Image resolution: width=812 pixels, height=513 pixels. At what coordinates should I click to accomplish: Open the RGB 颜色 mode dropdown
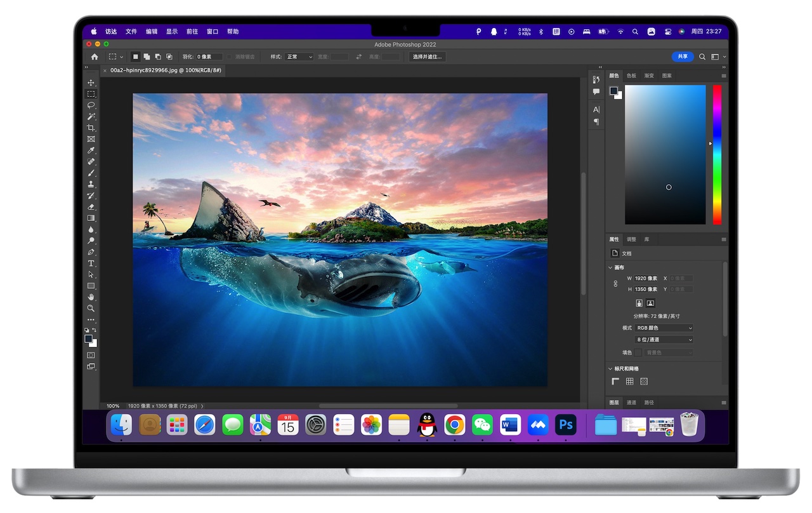pos(664,328)
